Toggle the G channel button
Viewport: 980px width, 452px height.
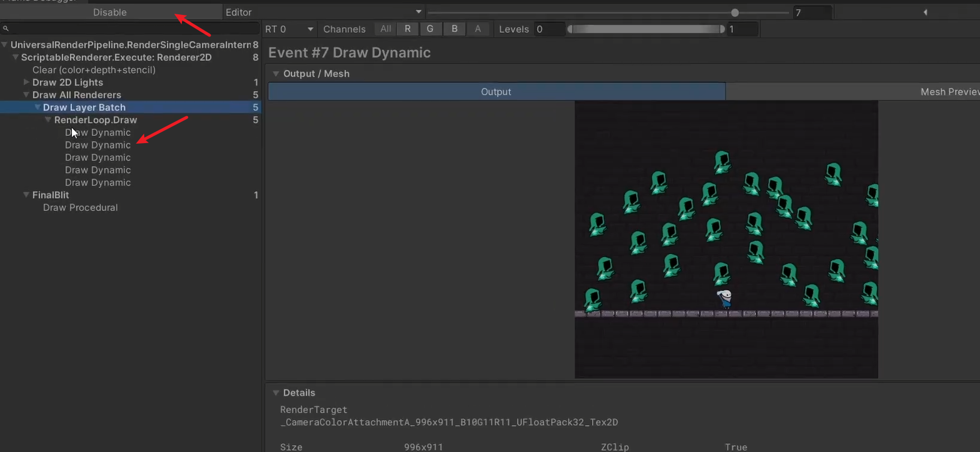430,29
